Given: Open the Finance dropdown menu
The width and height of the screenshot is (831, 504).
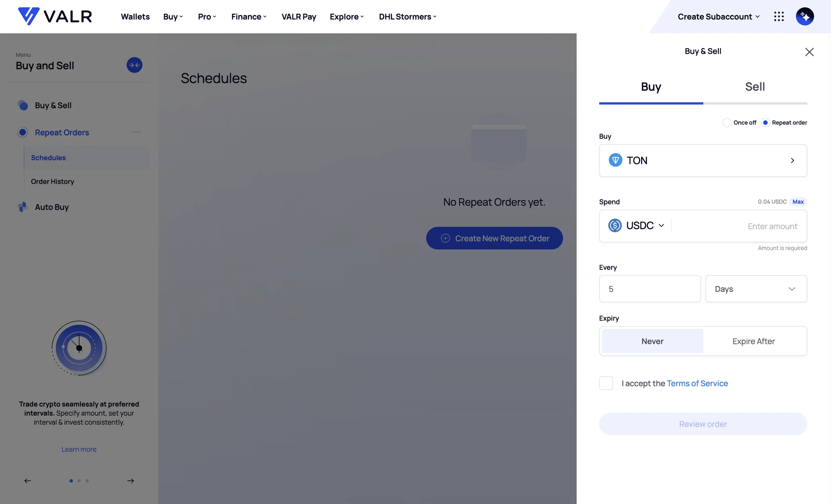Looking at the screenshot, I should (x=249, y=17).
